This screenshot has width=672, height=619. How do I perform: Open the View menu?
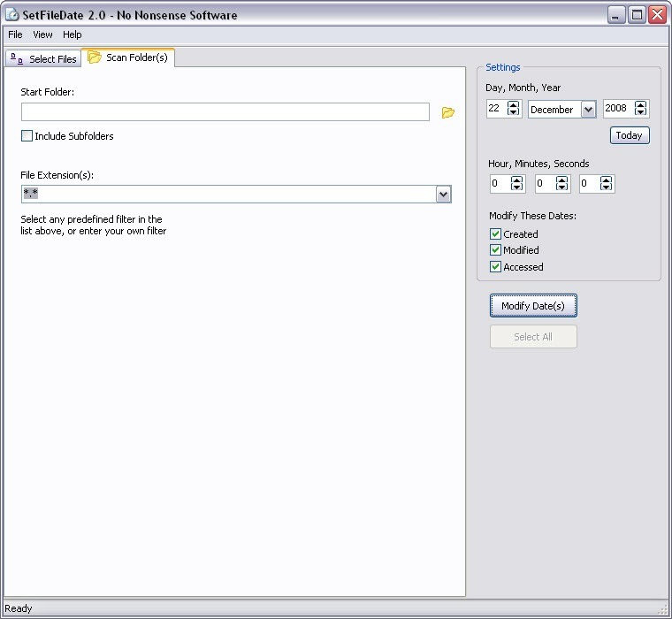42,34
